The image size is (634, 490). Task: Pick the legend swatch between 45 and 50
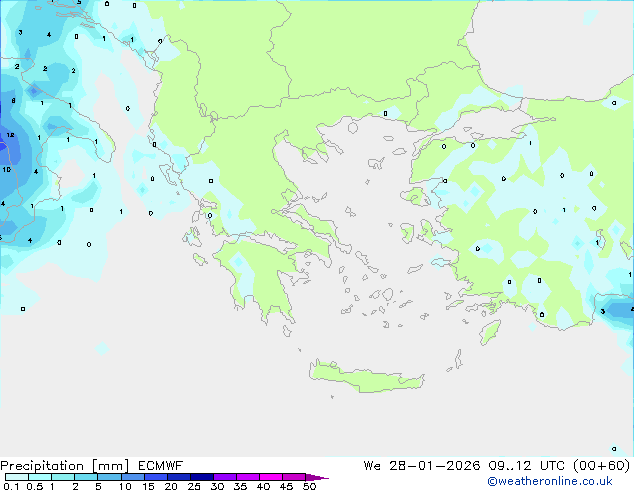(294, 477)
